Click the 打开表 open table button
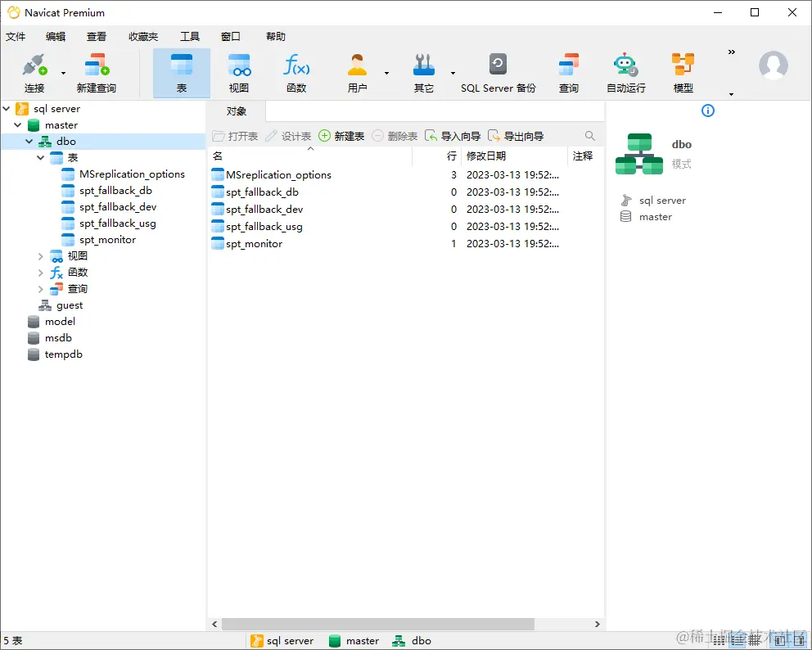The height and width of the screenshot is (650, 812). point(236,136)
